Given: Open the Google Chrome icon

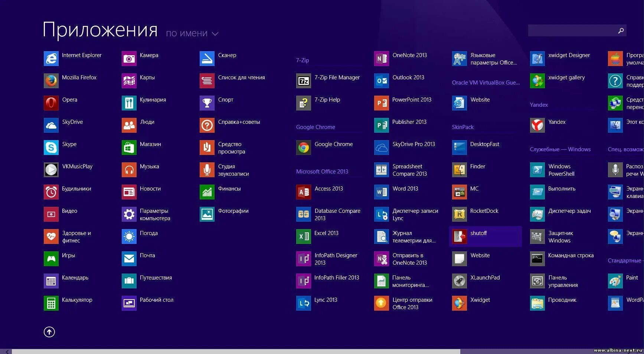Looking at the screenshot, I should point(303,148).
